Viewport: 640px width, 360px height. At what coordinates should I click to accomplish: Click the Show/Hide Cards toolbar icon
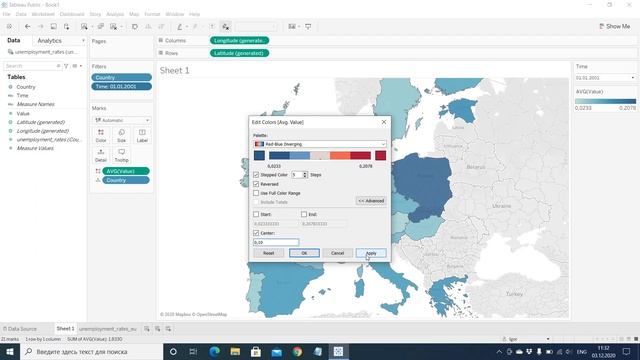click(292, 27)
